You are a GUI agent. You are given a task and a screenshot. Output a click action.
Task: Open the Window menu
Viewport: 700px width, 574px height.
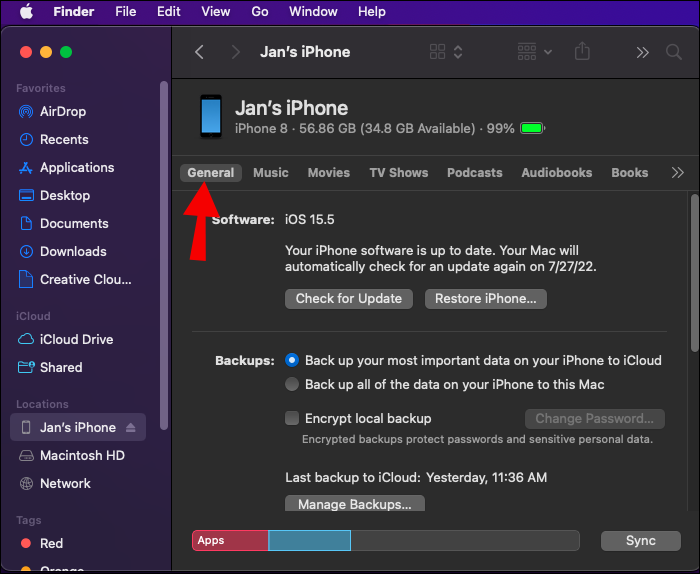(313, 12)
